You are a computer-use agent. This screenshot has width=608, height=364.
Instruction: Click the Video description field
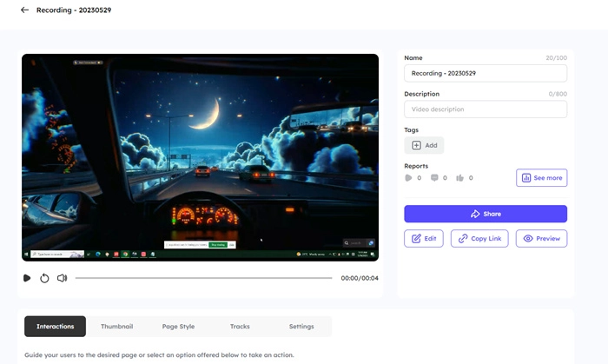click(x=485, y=109)
